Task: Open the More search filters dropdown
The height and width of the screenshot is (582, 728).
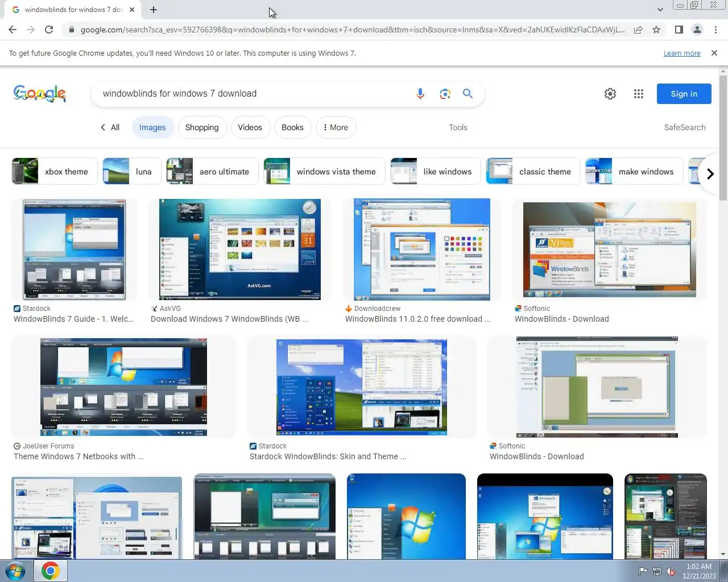Action: pos(336,127)
